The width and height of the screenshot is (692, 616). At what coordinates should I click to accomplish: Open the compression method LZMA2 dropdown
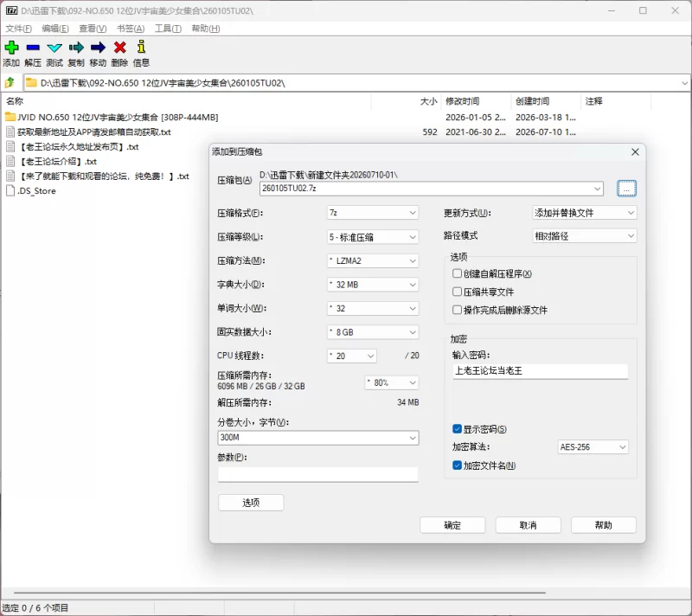(373, 260)
